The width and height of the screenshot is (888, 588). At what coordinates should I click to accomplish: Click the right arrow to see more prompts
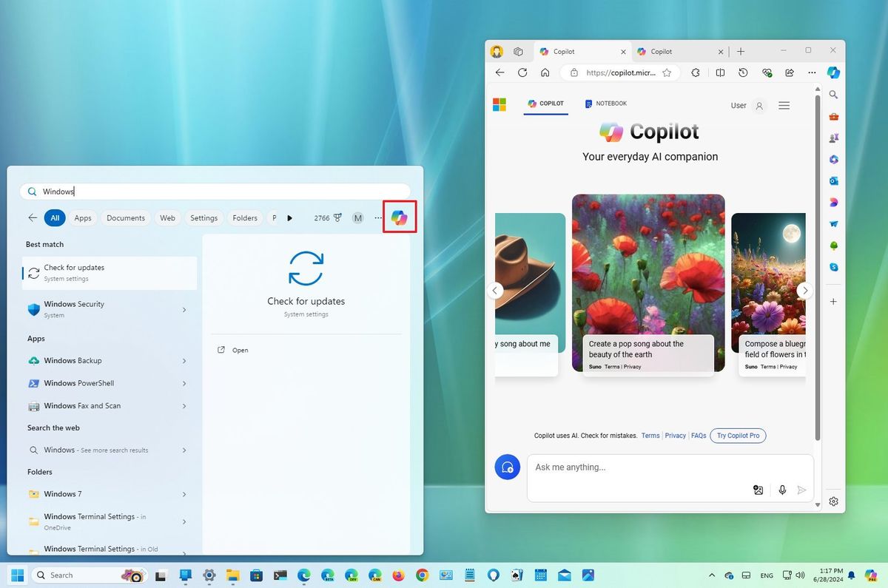tap(804, 290)
